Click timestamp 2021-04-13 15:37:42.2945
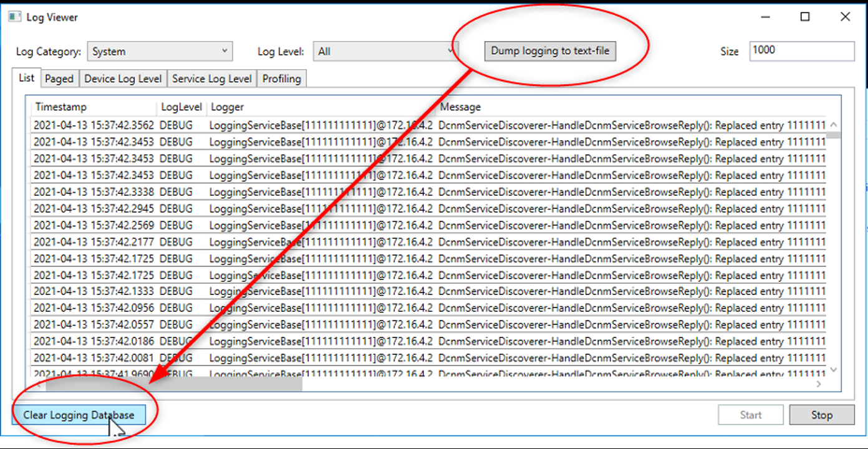868x449 pixels. pyautogui.click(x=94, y=208)
